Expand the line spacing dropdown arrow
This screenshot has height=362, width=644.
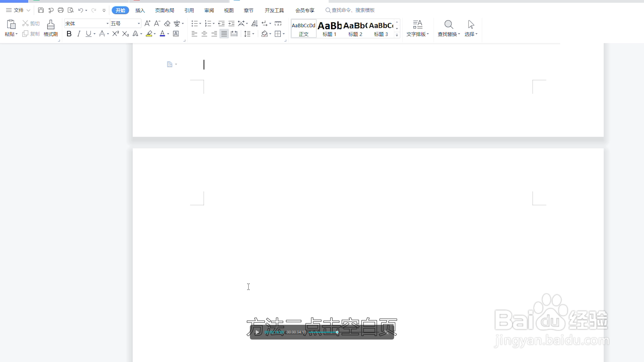253,34
